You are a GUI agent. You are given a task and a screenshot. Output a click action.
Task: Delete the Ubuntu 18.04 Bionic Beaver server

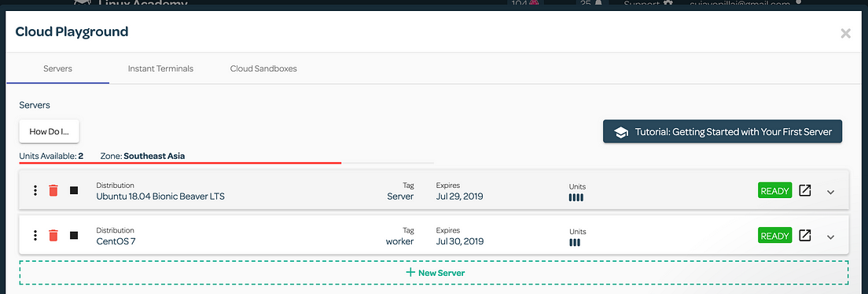[x=53, y=190]
